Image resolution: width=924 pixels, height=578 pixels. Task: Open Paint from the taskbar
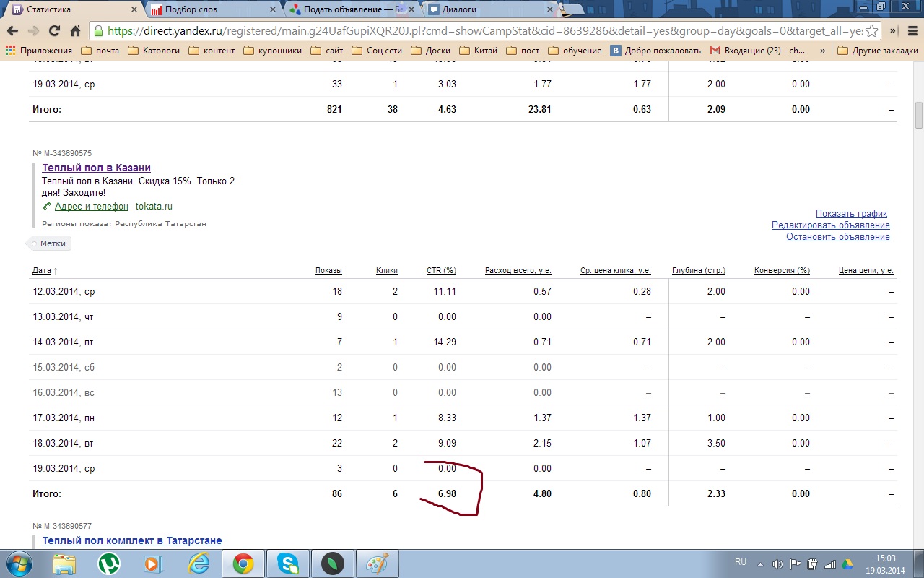(377, 564)
